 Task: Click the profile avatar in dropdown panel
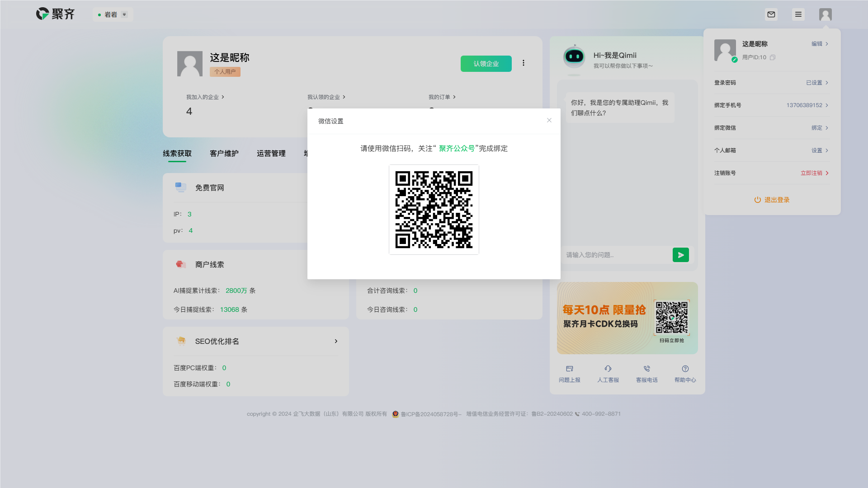click(x=725, y=50)
